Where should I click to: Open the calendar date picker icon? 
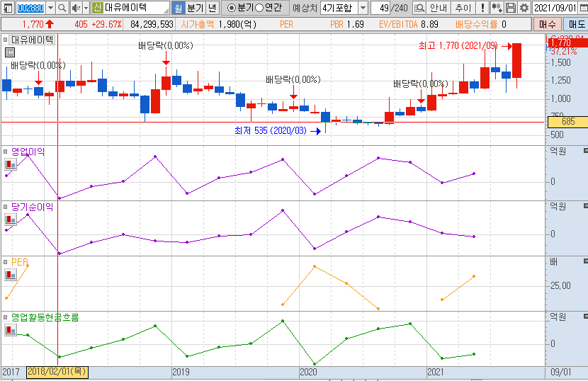point(582,8)
